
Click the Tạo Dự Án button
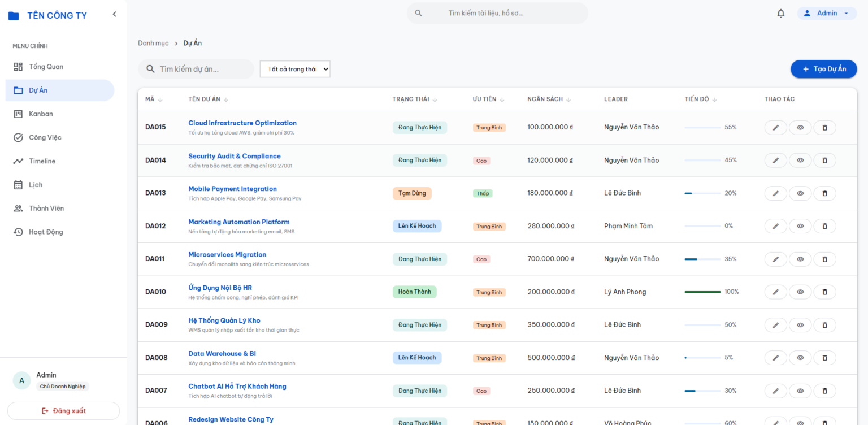(824, 69)
